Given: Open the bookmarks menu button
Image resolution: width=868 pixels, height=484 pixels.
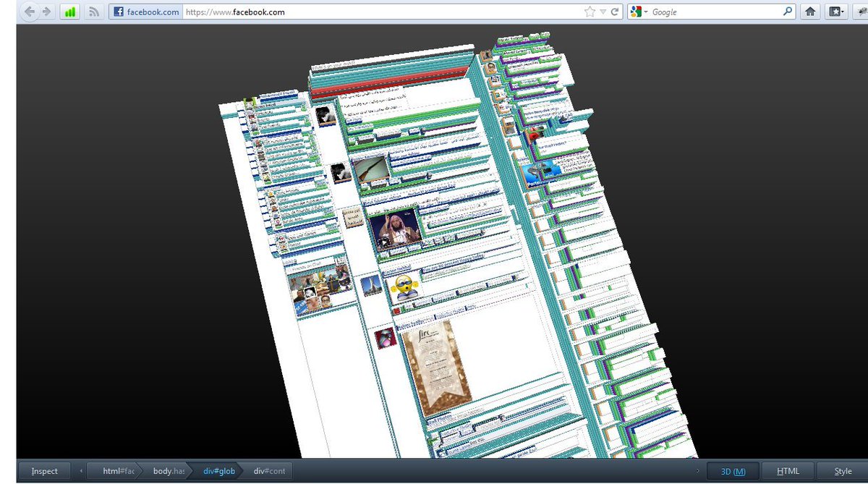Looking at the screenshot, I should 837,12.
